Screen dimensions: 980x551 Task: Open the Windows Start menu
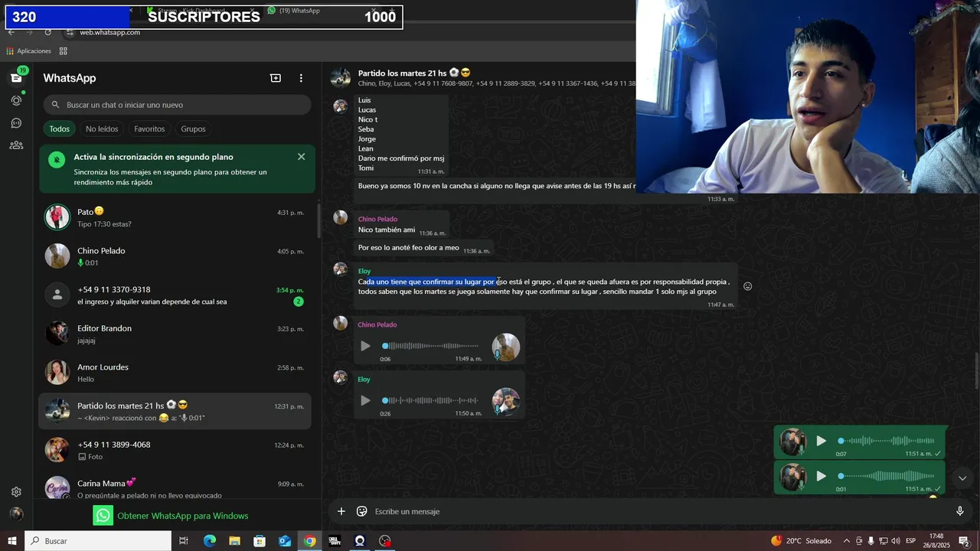[x=12, y=541]
